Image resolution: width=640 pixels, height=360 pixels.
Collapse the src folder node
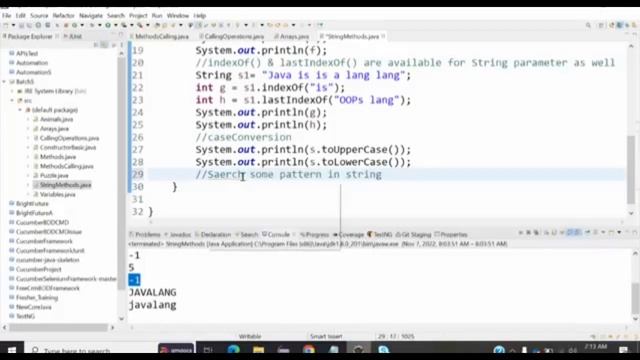pos(12,100)
